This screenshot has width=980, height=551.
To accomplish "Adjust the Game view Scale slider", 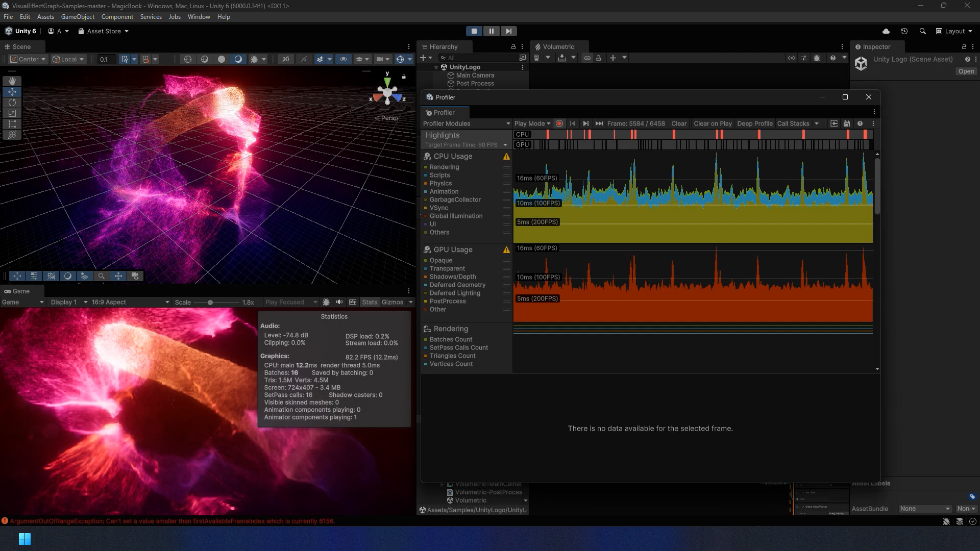I will pos(210,303).
